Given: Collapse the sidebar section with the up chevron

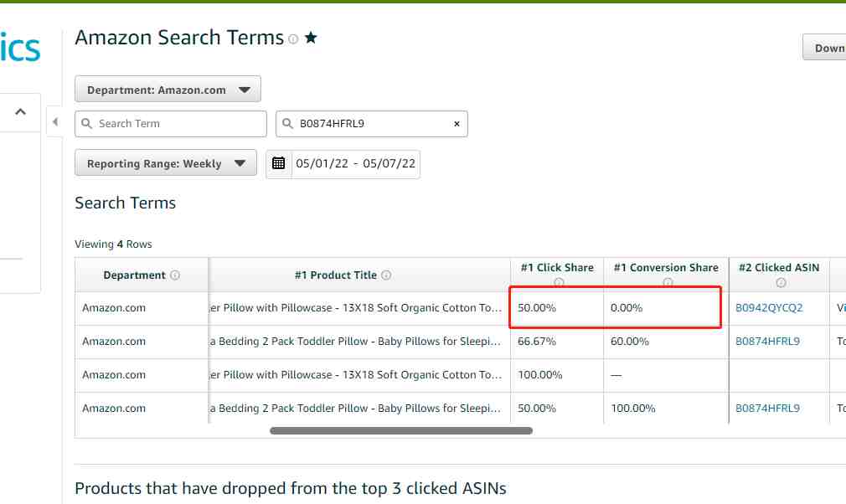Looking at the screenshot, I should click(x=20, y=112).
